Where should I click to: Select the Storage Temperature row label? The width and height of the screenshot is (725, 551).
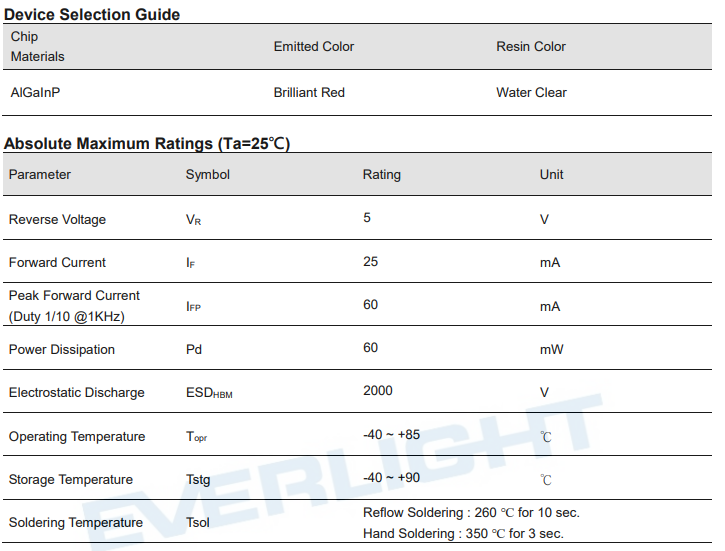(x=71, y=480)
